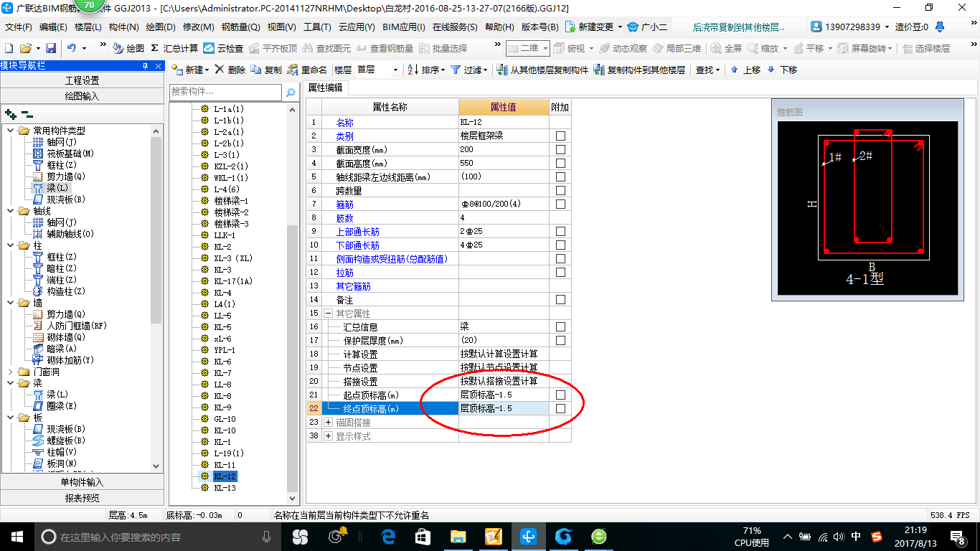Image resolution: width=980 pixels, height=551 pixels.
Task: Click expand-all tree icon in navigation panel
Action: pyautogui.click(x=10, y=113)
